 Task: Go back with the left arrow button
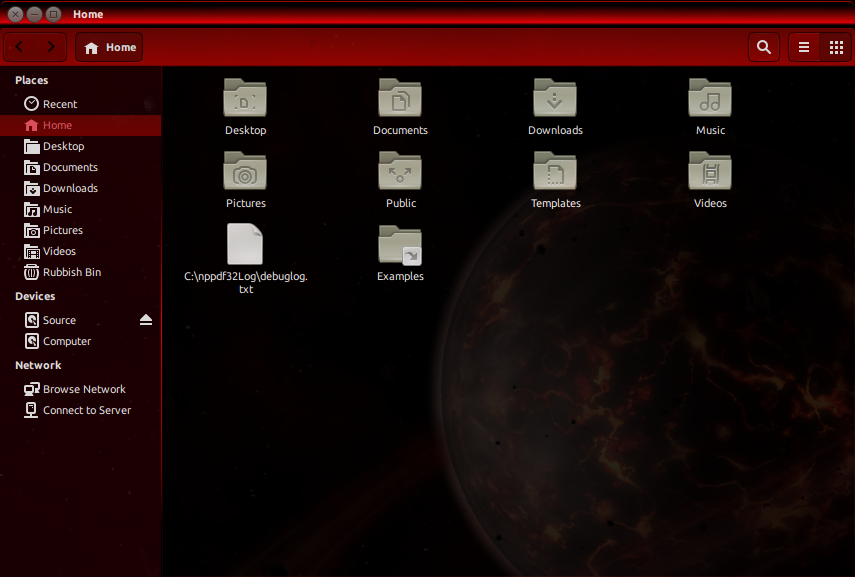pos(20,47)
